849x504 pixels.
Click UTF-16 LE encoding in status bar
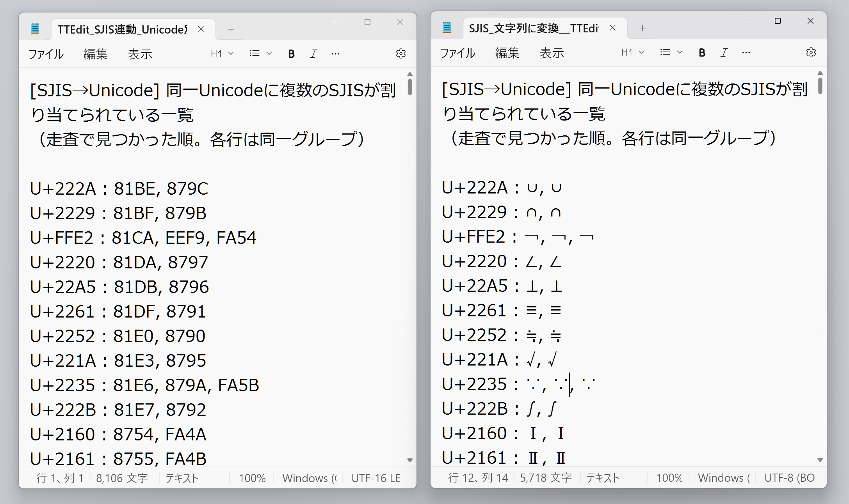click(x=376, y=478)
